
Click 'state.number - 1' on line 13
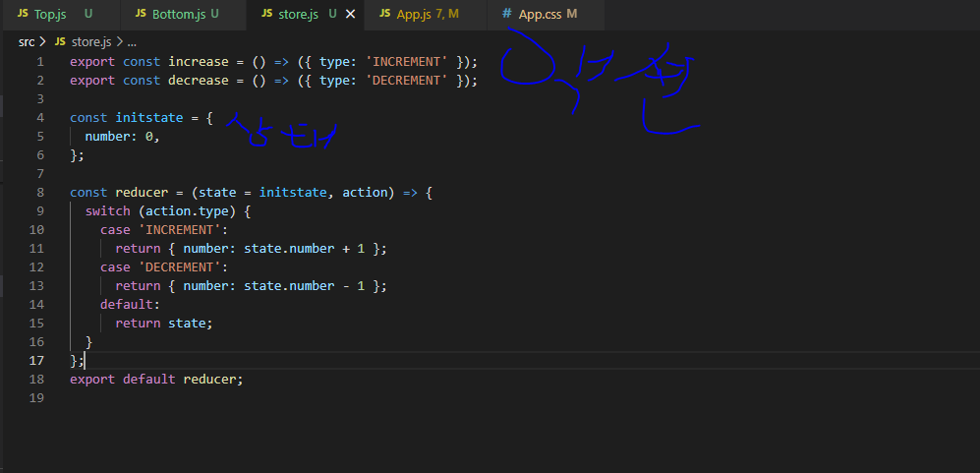click(x=305, y=286)
